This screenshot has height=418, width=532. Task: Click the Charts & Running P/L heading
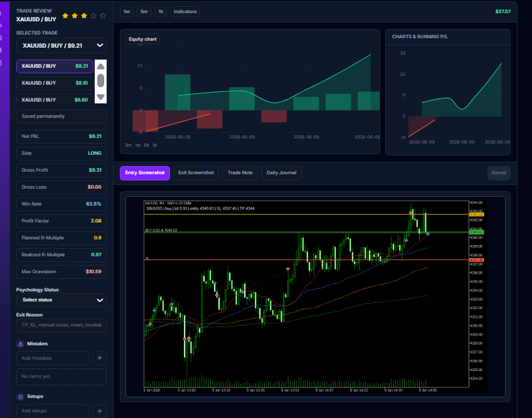click(x=420, y=36)
